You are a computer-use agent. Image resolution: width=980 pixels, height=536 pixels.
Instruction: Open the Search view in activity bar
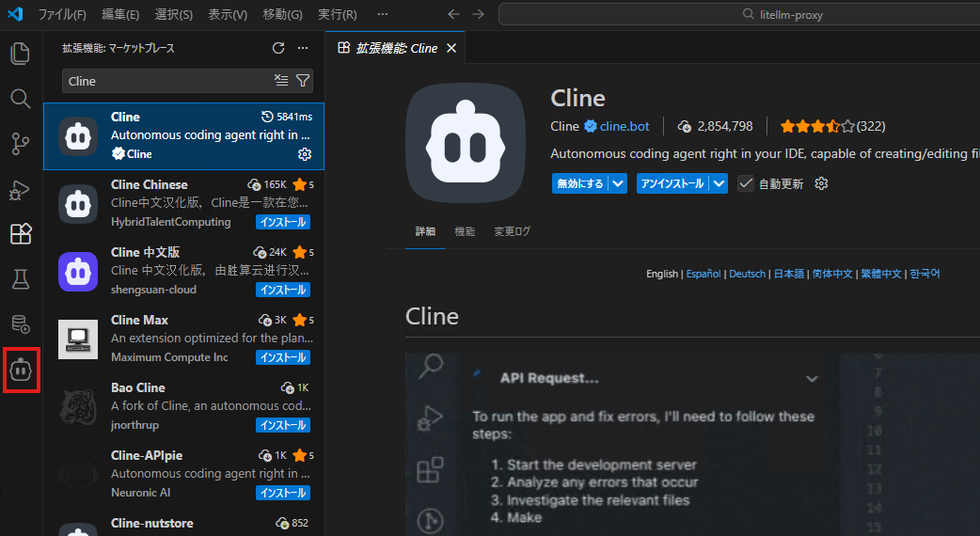(x=21, y=99)
